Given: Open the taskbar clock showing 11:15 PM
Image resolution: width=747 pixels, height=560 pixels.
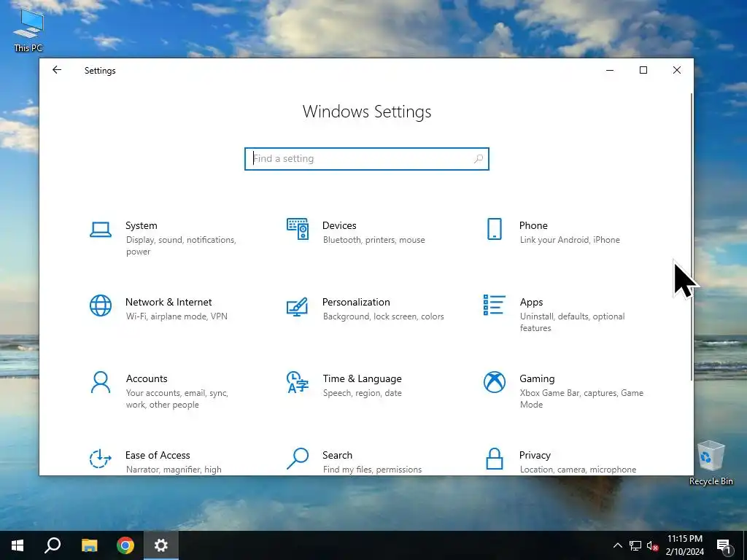Looking at the screenshot, I should pos(684,545).
